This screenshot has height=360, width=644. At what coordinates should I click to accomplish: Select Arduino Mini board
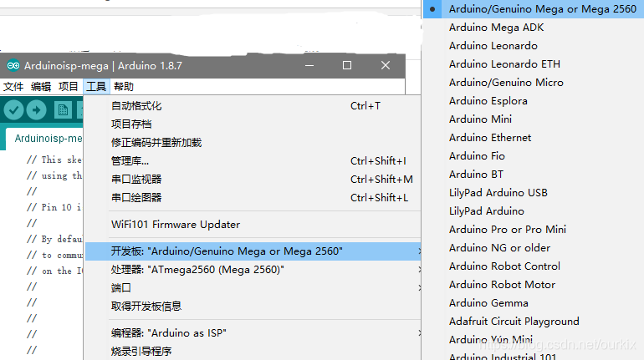tap(534, 119)
